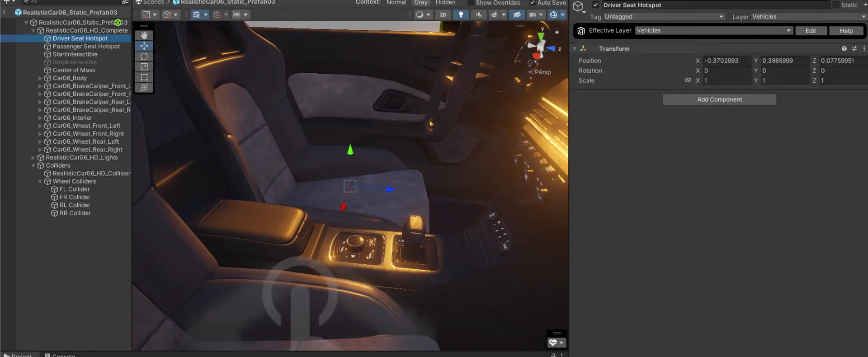Open Transform help reference icon
The height and width of the screenshot is (357, 868).
pyautogui.click(x=844, y=48)
